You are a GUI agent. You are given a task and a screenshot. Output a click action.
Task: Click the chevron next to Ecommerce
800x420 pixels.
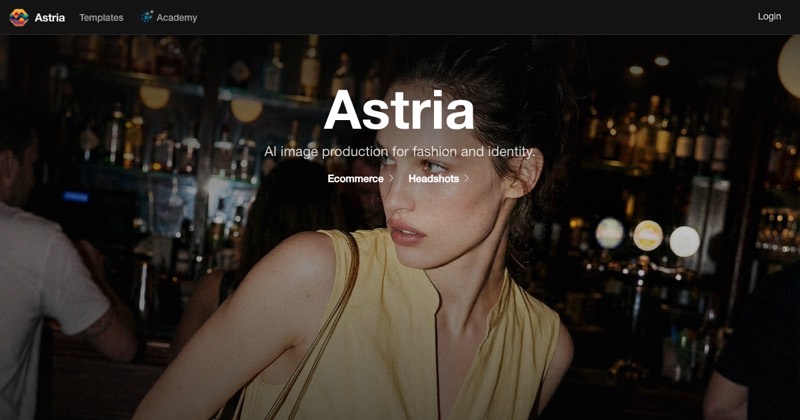tap(391, 178)
